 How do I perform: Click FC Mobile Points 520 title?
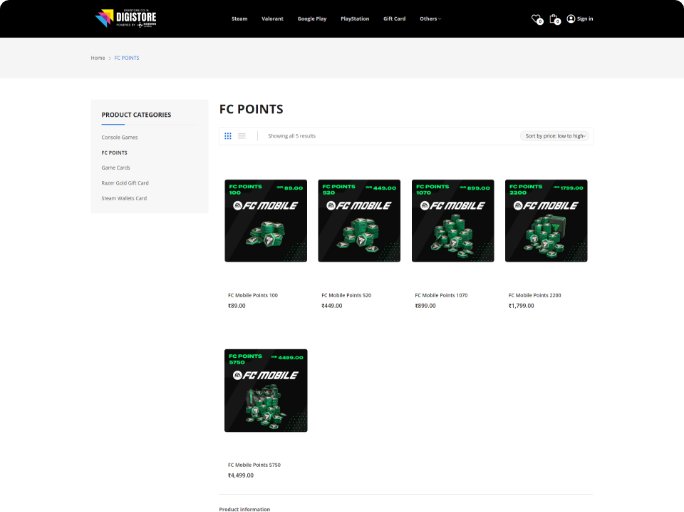pos(346,295)
